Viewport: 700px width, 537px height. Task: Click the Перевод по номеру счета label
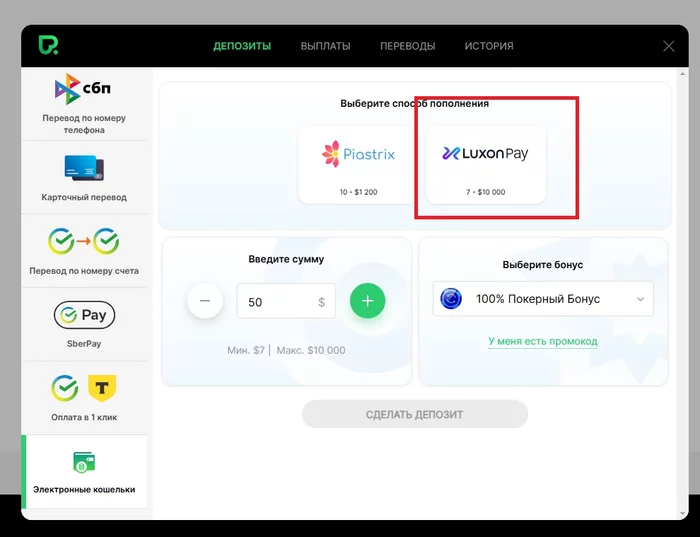coord(84,271)
